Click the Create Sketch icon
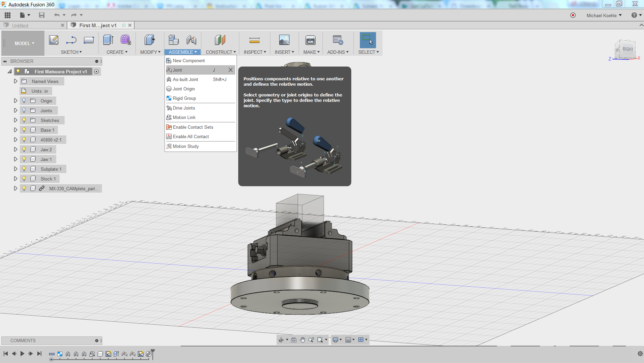 click(54, 40)
